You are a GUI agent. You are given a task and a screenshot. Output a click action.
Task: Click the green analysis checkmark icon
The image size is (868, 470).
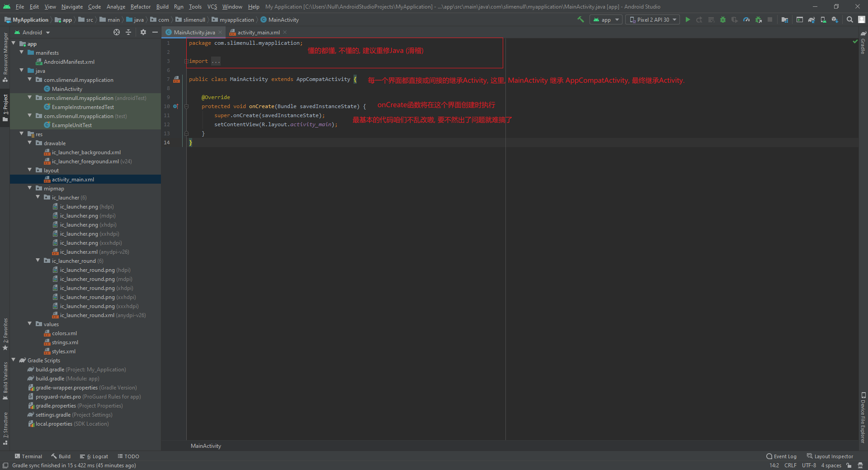855,41
